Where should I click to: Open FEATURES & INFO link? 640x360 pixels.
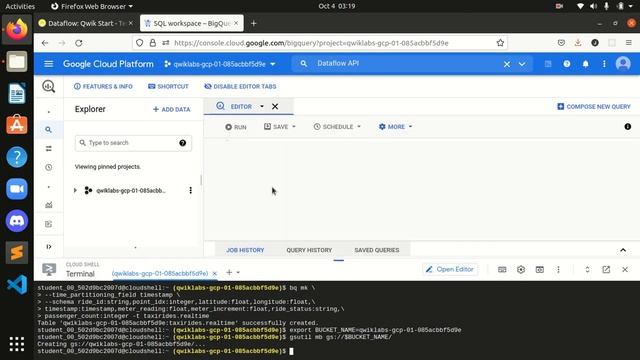point(103,87)
